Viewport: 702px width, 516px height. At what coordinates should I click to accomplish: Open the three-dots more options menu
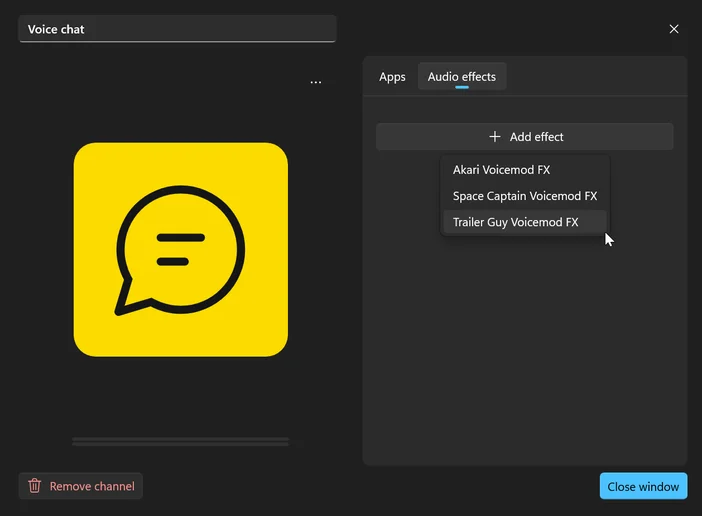tap(316, 82)
